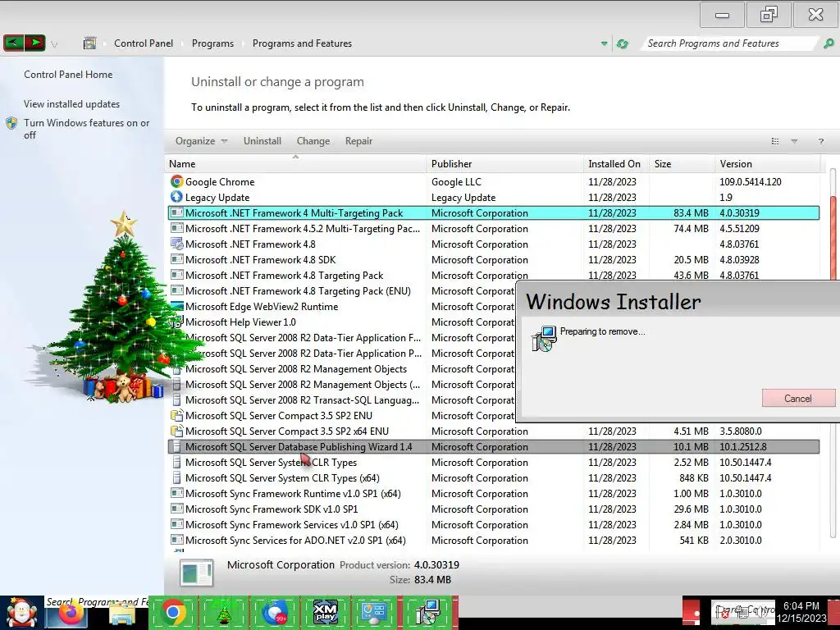The image size is (840, 630).
Task: Select SQL Server Database Publishing Wizard 1.4
Action: click(x=493, y=446)
